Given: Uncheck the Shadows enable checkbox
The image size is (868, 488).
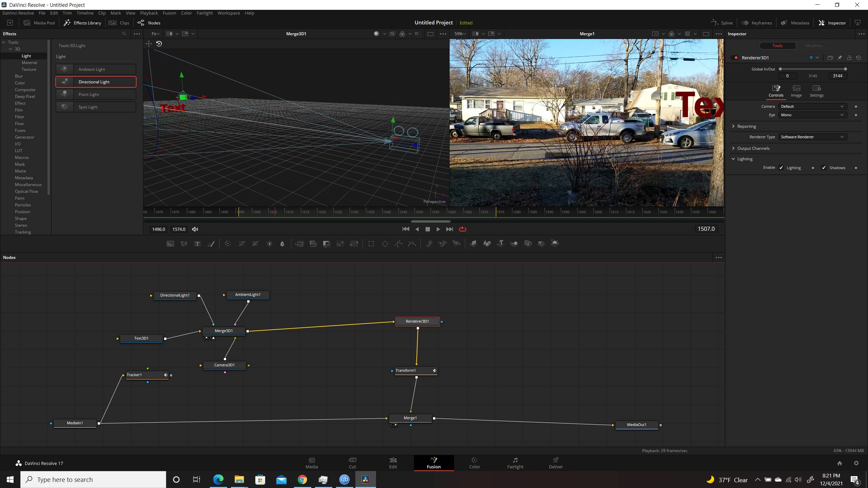Looking at the screenshot, I should 824,168.
